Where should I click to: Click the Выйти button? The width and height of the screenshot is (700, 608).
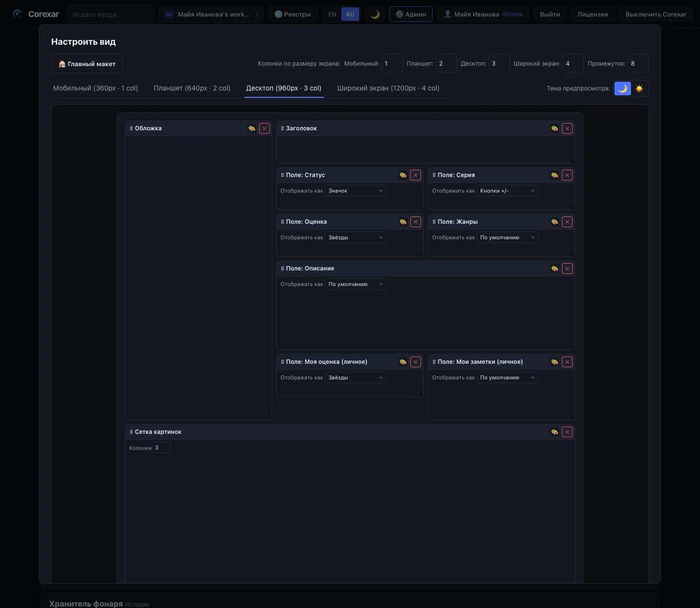pos(550,14)
